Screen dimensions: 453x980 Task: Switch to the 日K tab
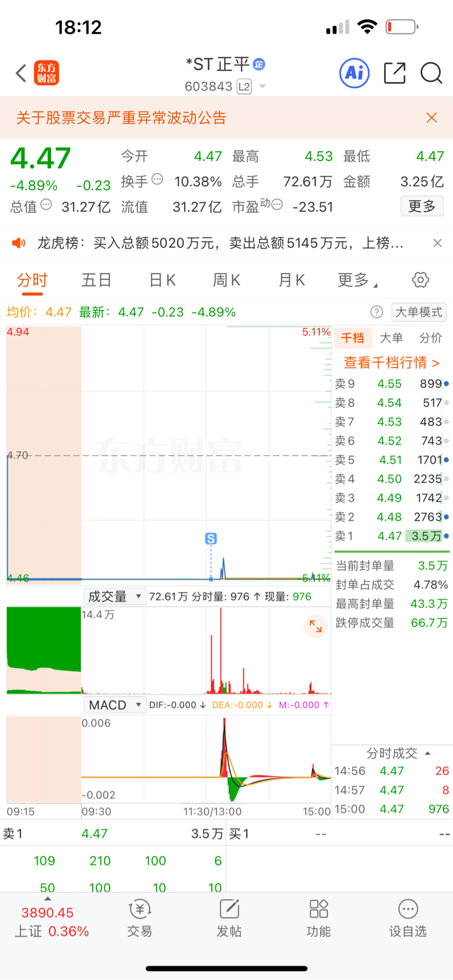(162, 280)
